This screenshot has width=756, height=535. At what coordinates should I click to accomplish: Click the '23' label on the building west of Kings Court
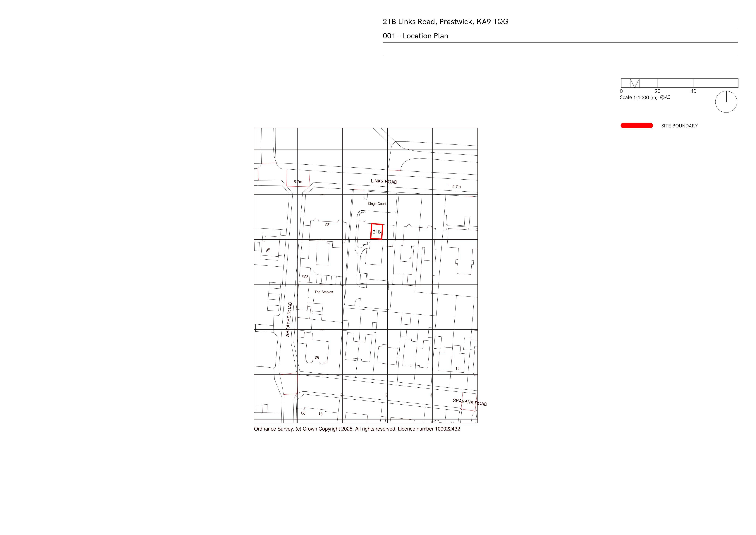click(327, 225)
